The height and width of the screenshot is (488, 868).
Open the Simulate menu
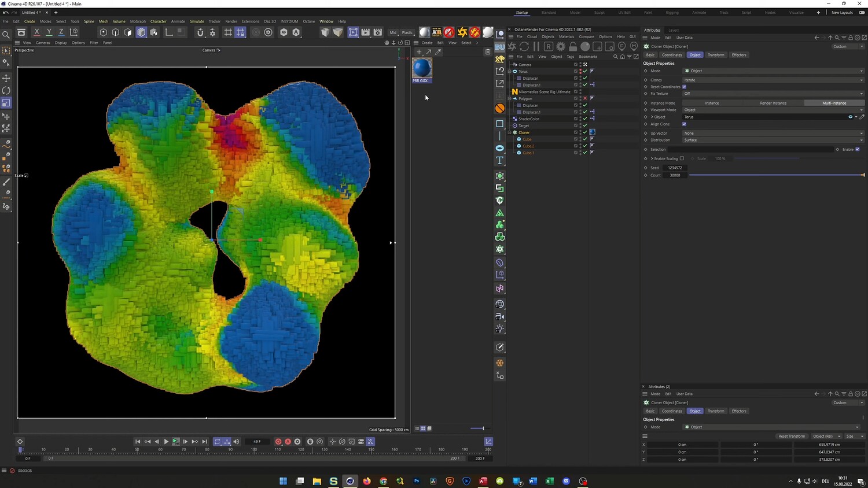(x=197, y=21)
